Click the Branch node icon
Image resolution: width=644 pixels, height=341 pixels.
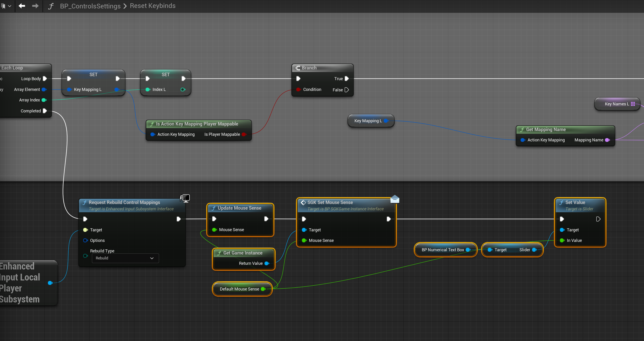point(297,68)
